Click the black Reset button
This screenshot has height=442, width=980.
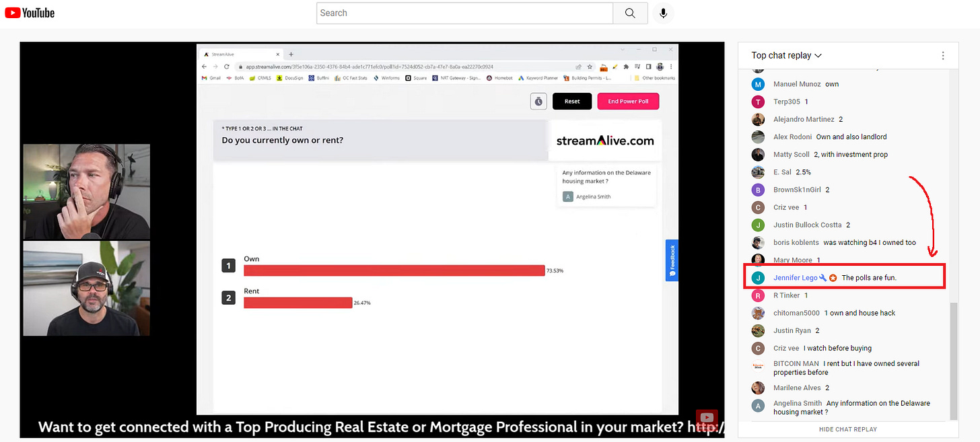[x=572, y=102]
